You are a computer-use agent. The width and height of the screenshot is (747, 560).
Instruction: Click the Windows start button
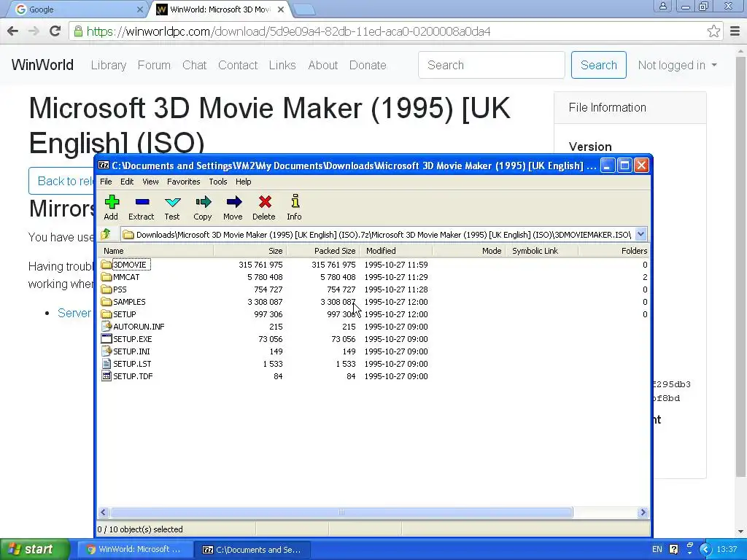(35, 549)
